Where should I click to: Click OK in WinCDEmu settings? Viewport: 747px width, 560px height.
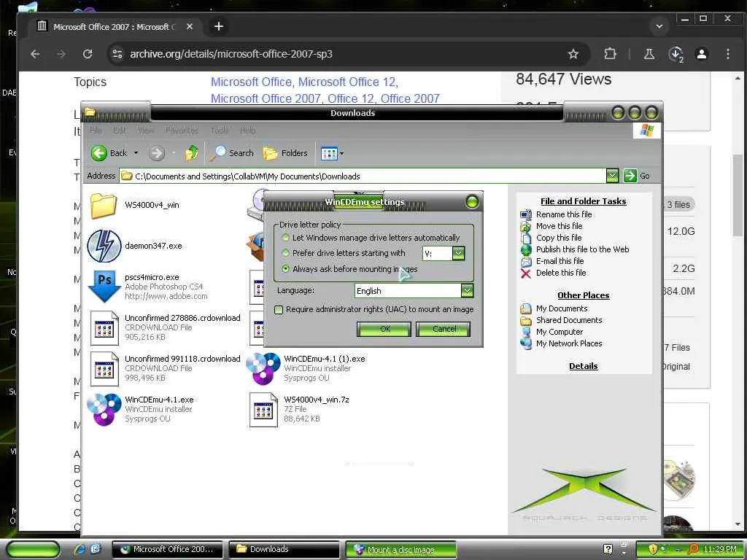[x=384, y=329]
